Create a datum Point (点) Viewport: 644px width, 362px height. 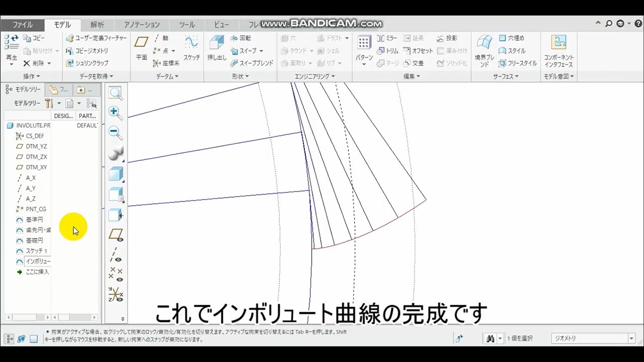pyautogui.click(x=161, y=51)
